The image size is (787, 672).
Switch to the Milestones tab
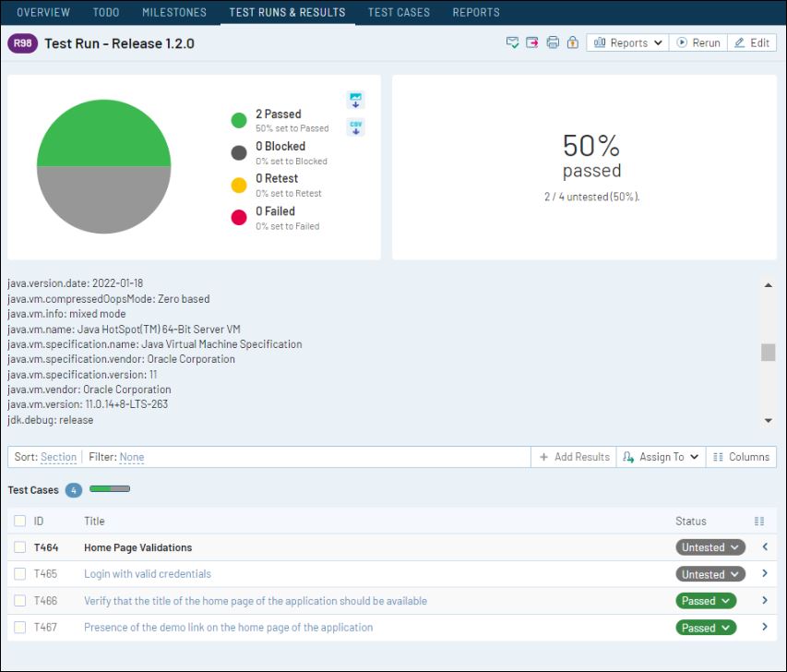point(173,13)
